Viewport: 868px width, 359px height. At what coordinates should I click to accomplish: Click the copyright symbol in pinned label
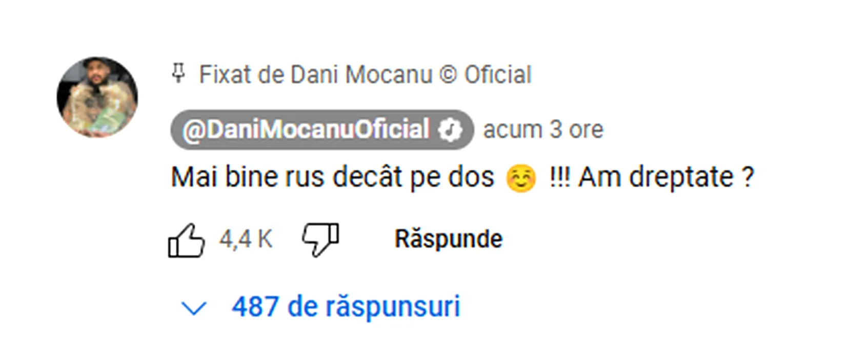click(x=448, y=75)
